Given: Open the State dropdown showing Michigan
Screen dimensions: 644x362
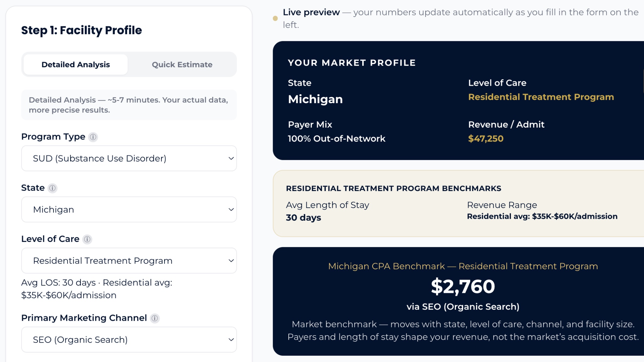Looking at the screenshot, I should click(x=129, y=210).
